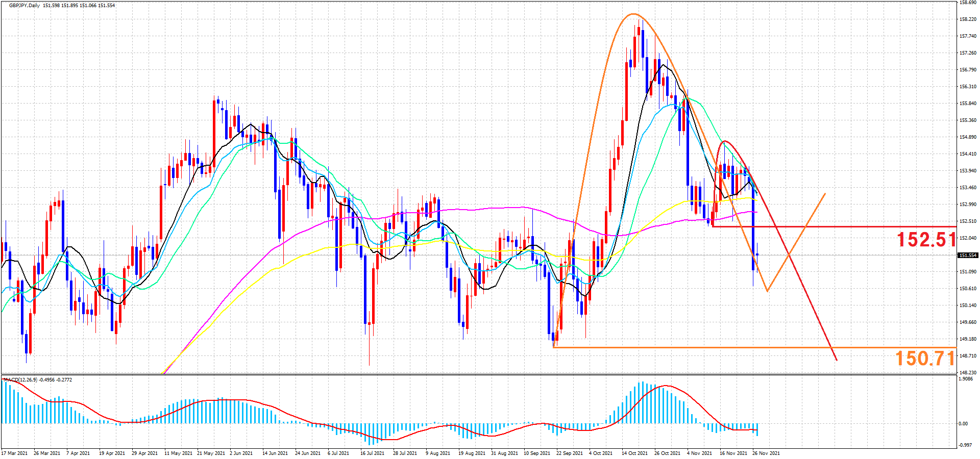Select the current price tag 151.554
Viewport: 980px width, 459px height.
(967, 256)
